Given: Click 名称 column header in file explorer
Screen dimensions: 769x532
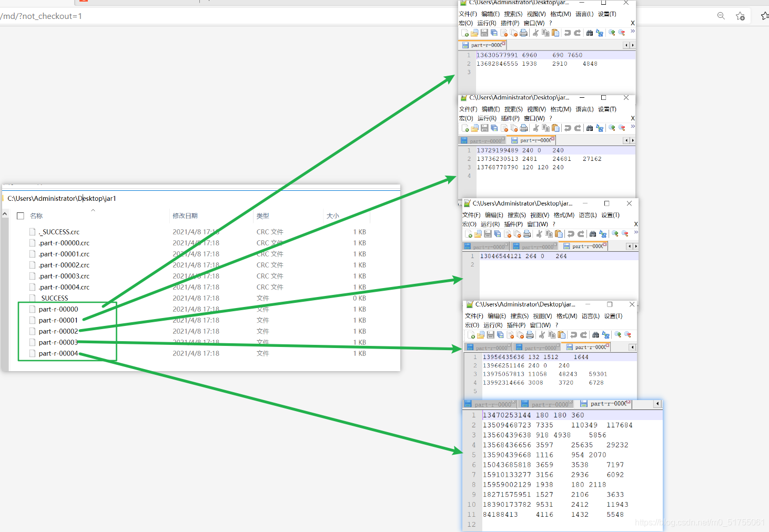Looking at the screenshot, I should (36, 216).
